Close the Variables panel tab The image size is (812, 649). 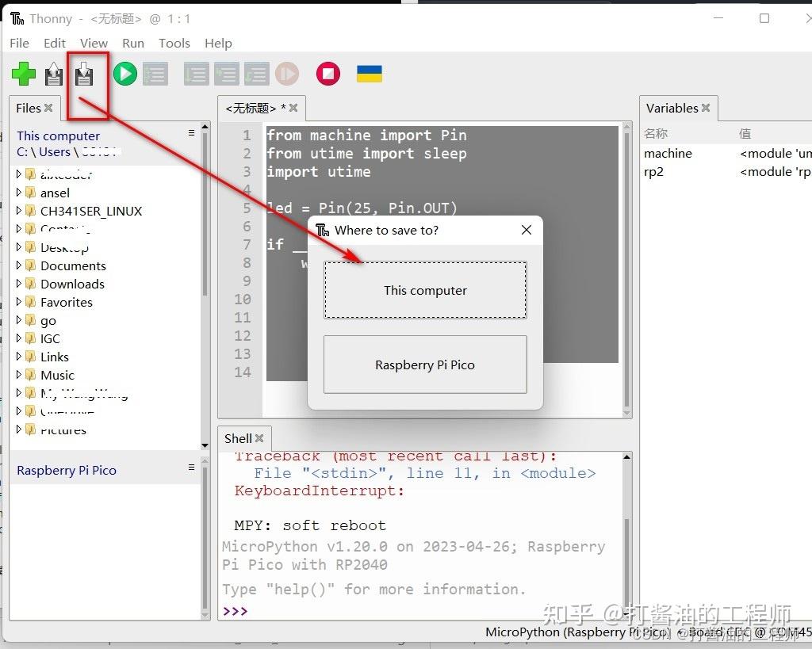pyautogui.click(x=706, y=108)
